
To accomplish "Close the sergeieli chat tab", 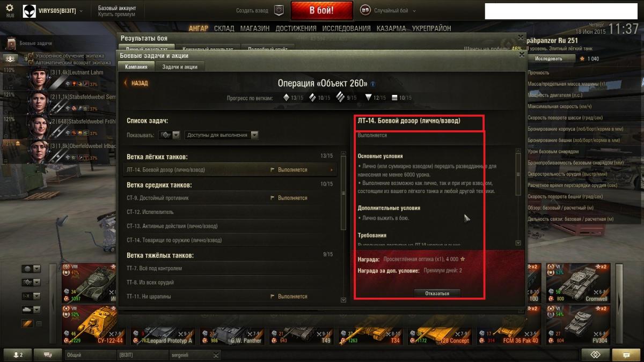I will coord(216,354).
